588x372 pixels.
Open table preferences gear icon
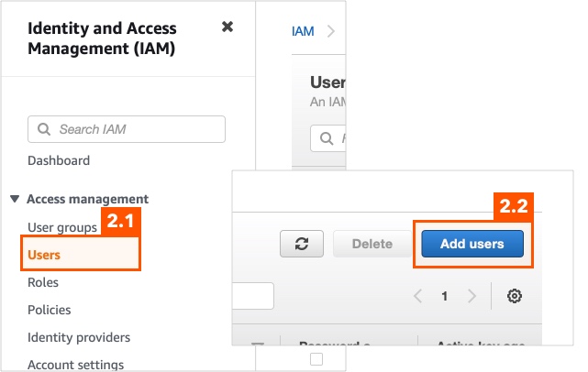coord(514,296)
